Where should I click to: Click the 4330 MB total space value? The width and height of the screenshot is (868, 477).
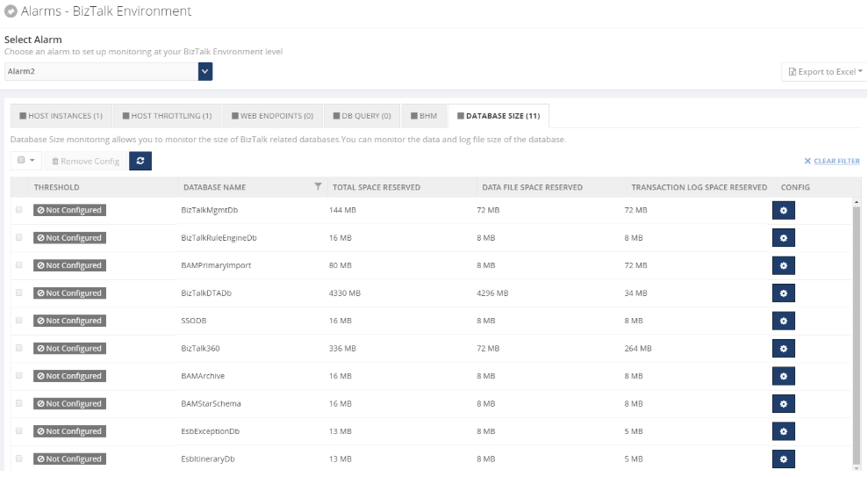click(x=344, y=293)
